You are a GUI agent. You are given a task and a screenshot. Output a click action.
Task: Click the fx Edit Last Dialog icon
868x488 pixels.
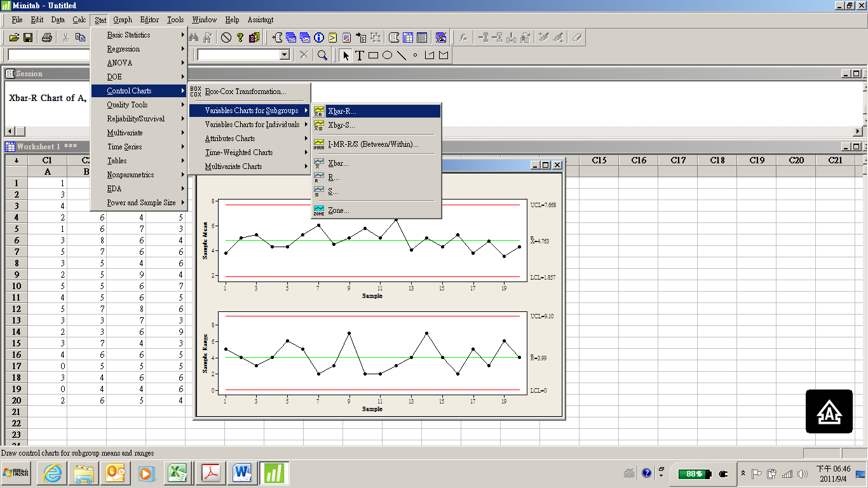click(x=463, y=37)
